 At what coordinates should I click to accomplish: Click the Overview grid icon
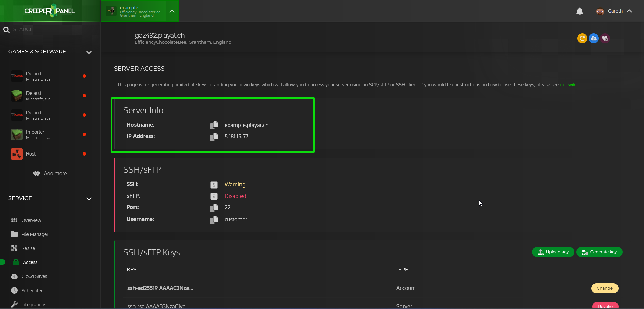click(14, 220)
